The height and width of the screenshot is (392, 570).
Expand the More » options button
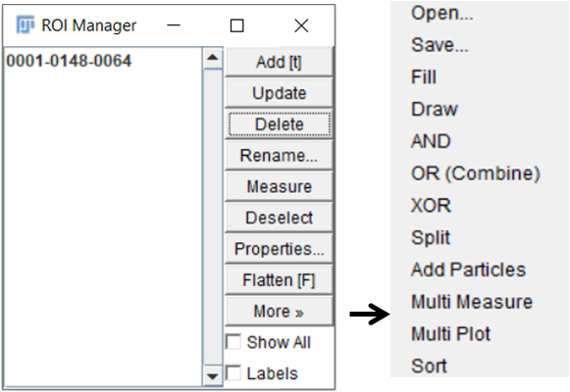pos(279,312)
